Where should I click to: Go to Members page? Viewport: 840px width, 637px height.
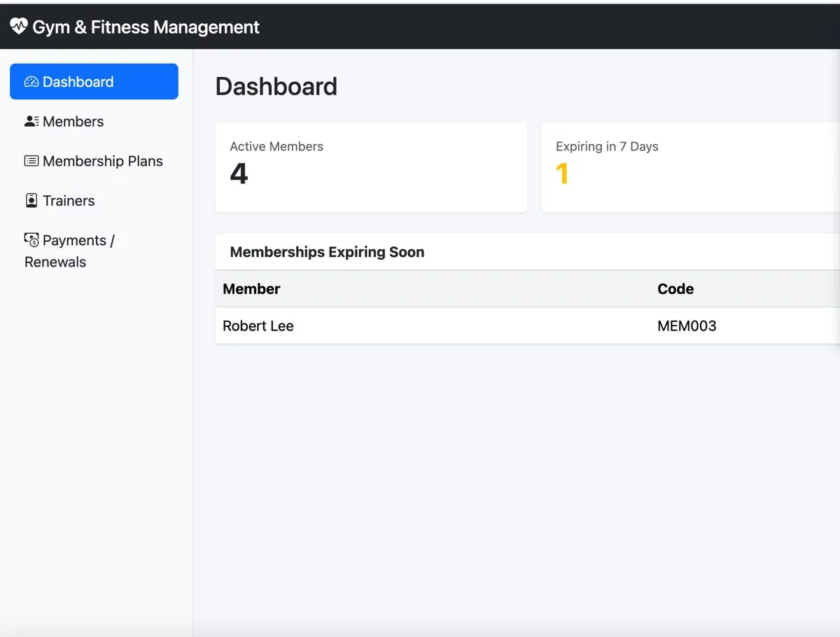(94, 121)
